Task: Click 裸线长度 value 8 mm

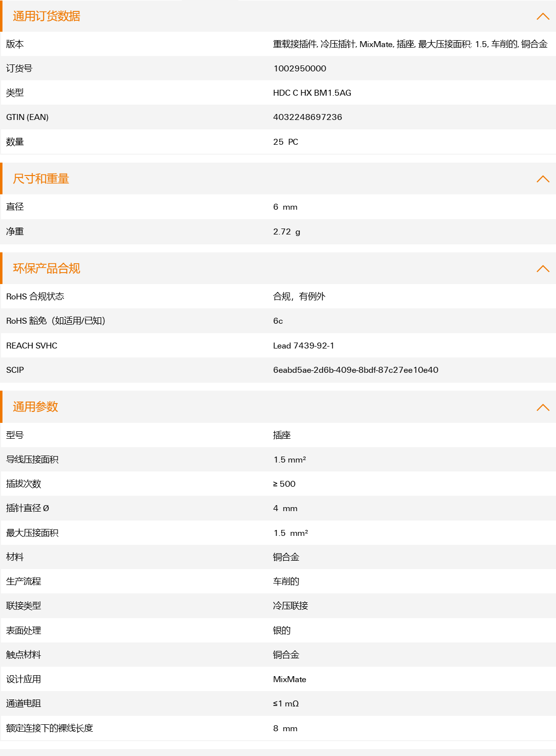Action: coord(285,728)
